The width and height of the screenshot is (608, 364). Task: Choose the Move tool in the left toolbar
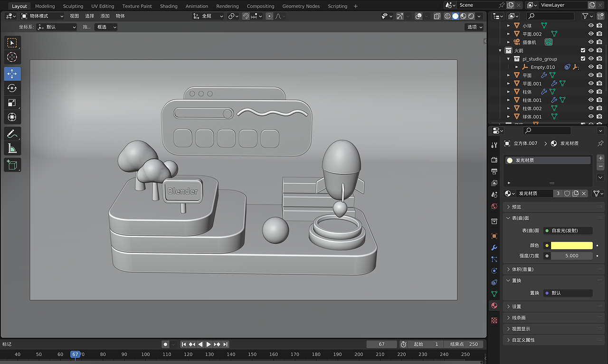[12, 74]
